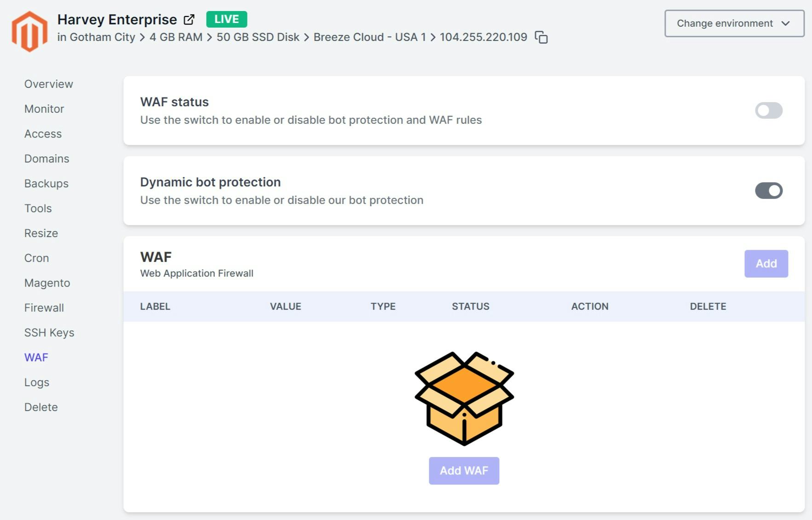This screenshot has height=520, width=812.
Task: Open the Change environment dropdown
Action: [734, 23]
